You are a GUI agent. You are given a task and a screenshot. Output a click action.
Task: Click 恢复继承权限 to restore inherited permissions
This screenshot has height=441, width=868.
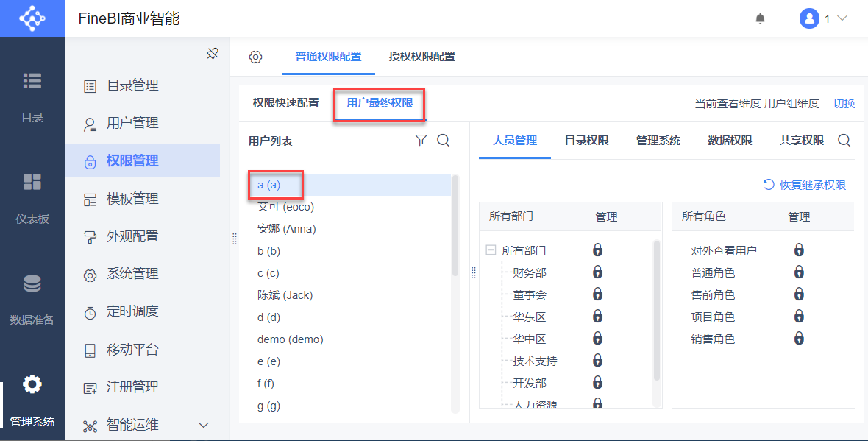coord(805,185)
